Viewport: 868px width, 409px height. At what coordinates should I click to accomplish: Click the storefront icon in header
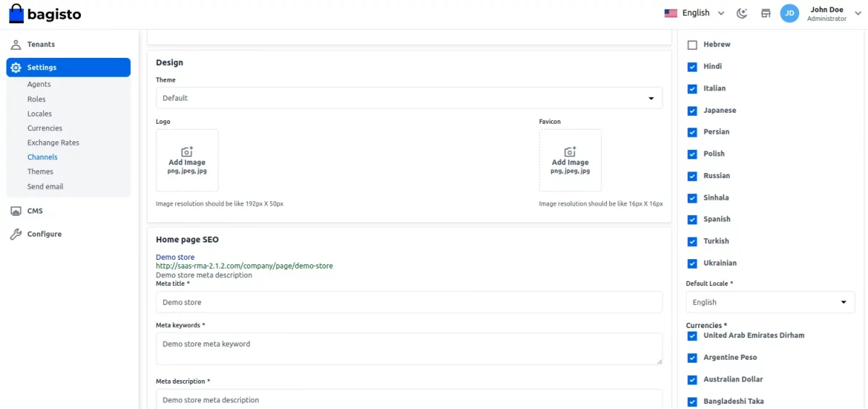pyautogui.click(x=765, y=13)
